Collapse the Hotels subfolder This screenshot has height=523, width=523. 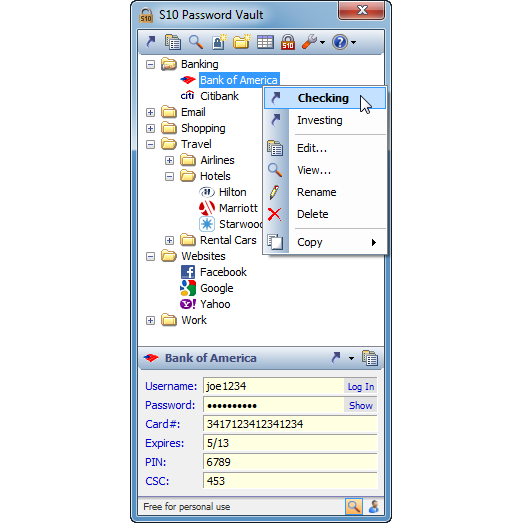(169, 176)
